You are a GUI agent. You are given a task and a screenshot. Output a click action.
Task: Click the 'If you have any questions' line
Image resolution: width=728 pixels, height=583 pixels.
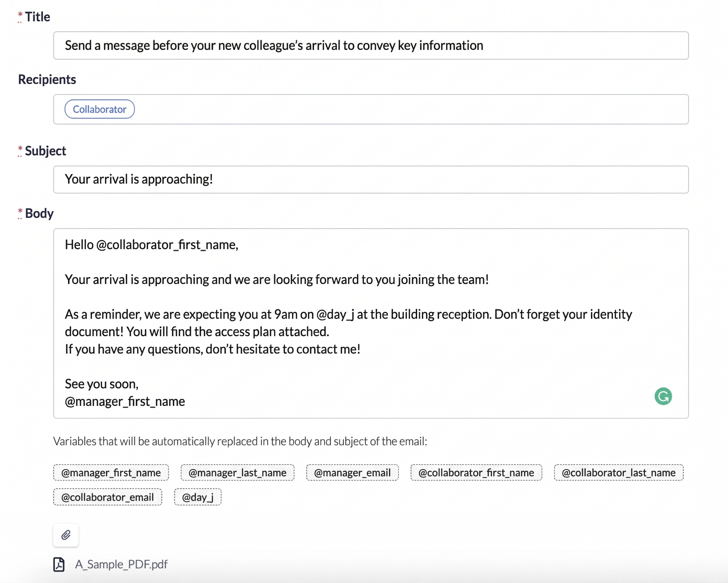point(213,349)
